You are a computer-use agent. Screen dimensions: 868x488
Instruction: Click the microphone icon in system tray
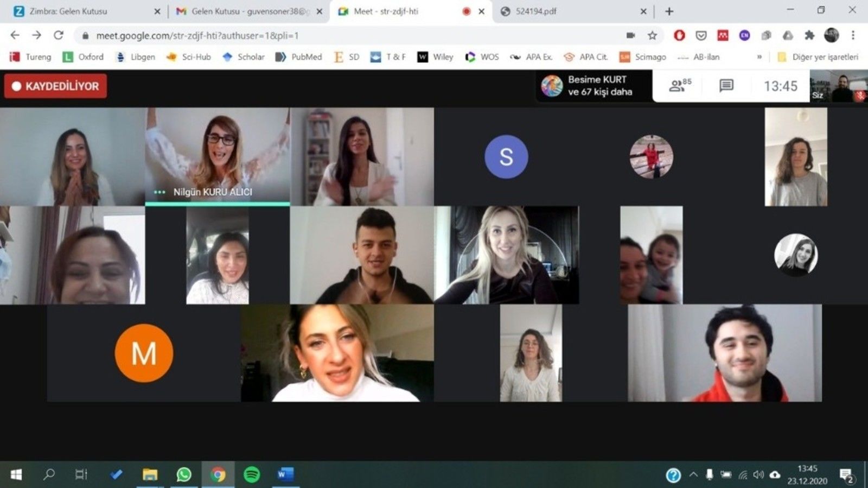709,474
